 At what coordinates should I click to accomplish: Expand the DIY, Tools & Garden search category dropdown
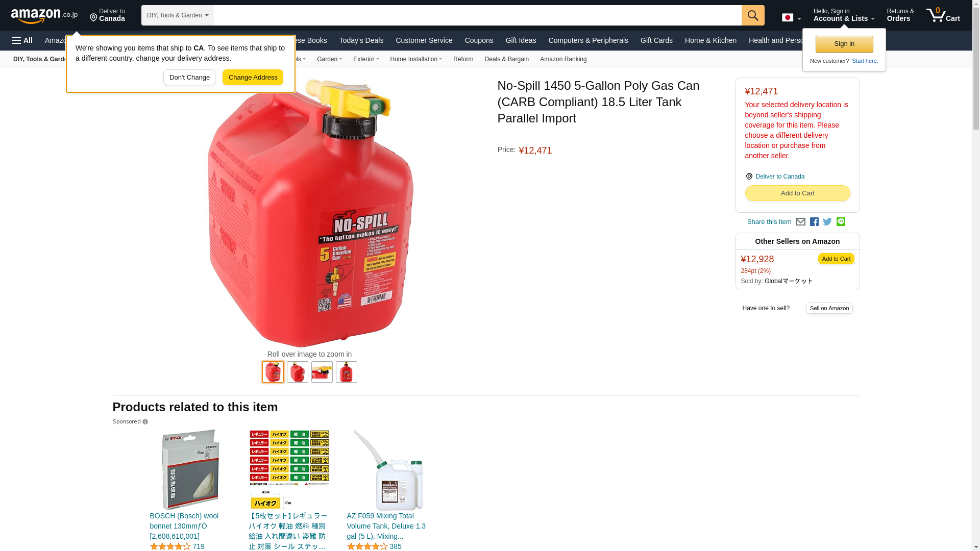coord(177,15)
